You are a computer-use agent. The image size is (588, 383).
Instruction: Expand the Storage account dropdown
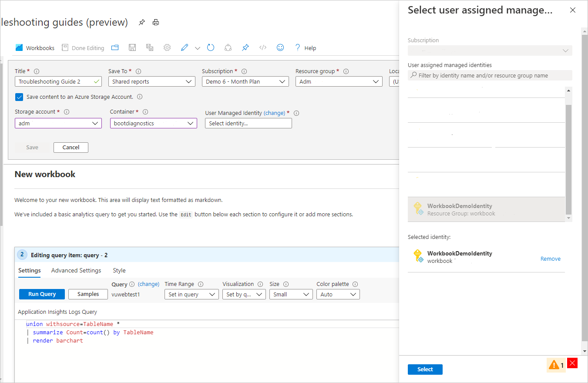coord(58,124)
